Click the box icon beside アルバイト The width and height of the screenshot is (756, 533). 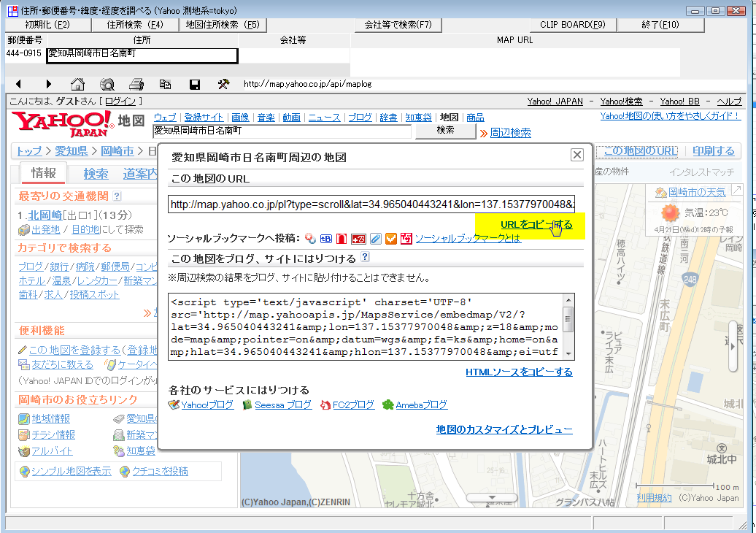(24, 451)
